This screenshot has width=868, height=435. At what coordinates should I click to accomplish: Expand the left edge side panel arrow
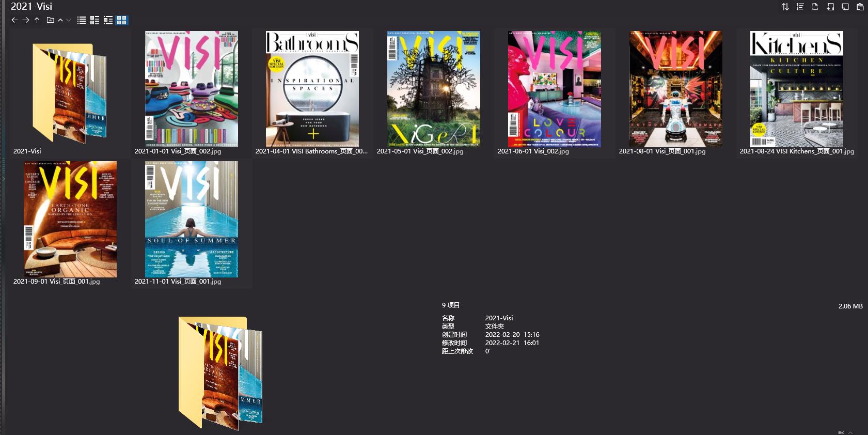tap(3, 179)
